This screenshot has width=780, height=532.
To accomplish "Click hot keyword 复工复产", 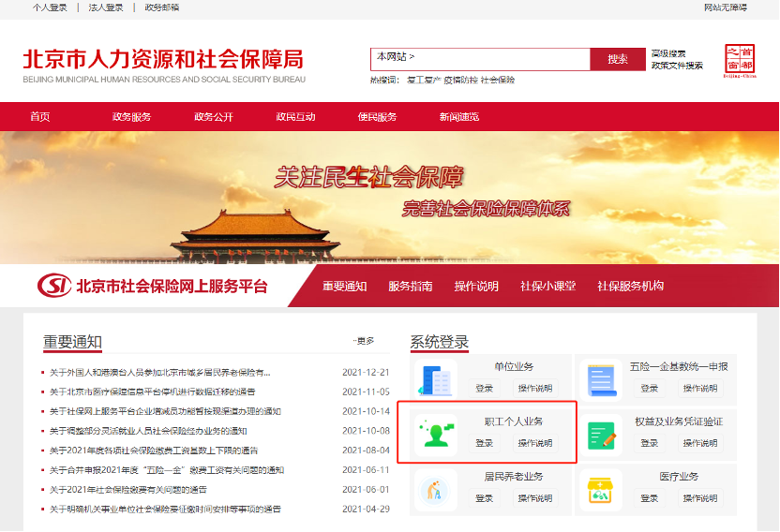I will pos(424,80).
